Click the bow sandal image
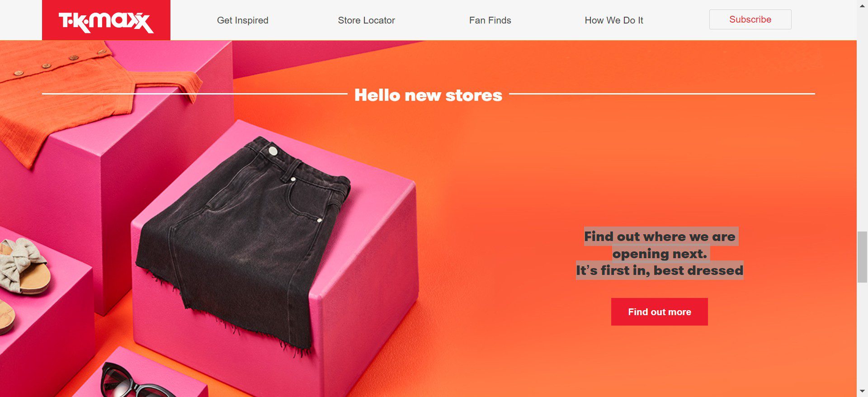 tap(23, 267)
